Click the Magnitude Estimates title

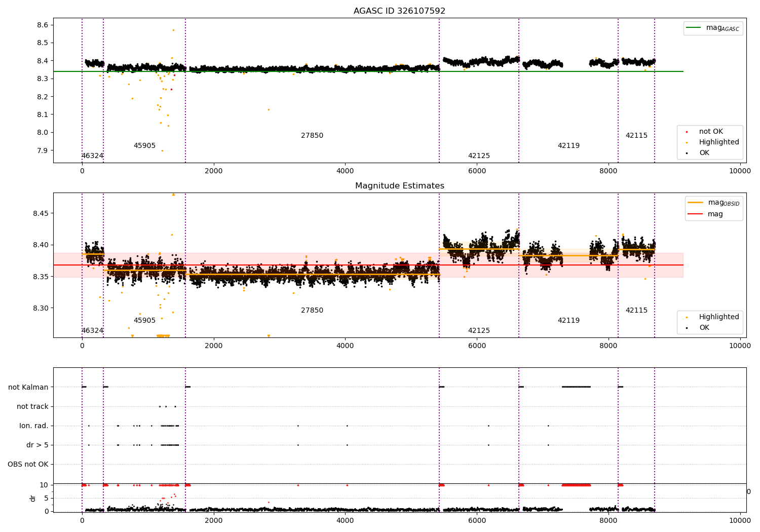click(x=399, y=186)
